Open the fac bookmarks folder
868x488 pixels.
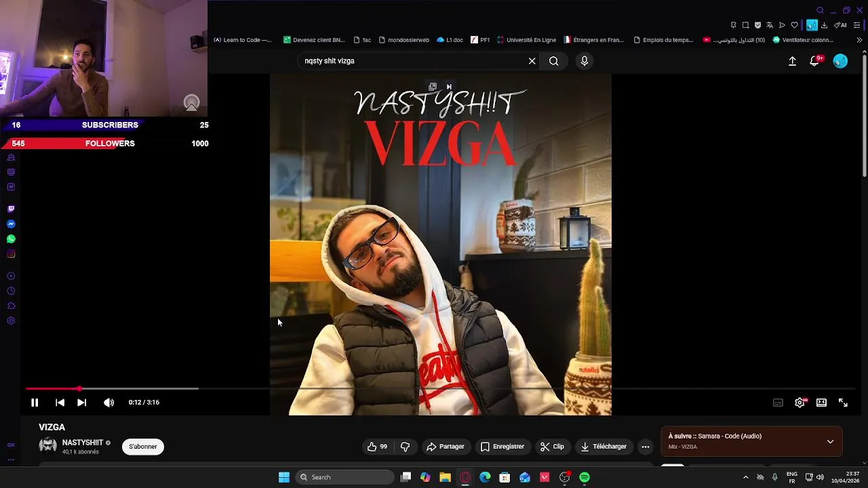coord(362,40)
